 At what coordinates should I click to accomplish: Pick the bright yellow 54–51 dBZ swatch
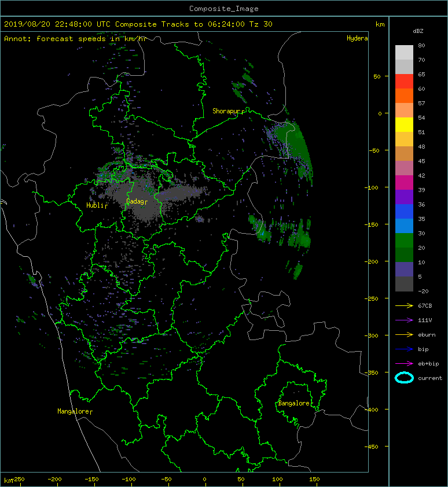404,124
